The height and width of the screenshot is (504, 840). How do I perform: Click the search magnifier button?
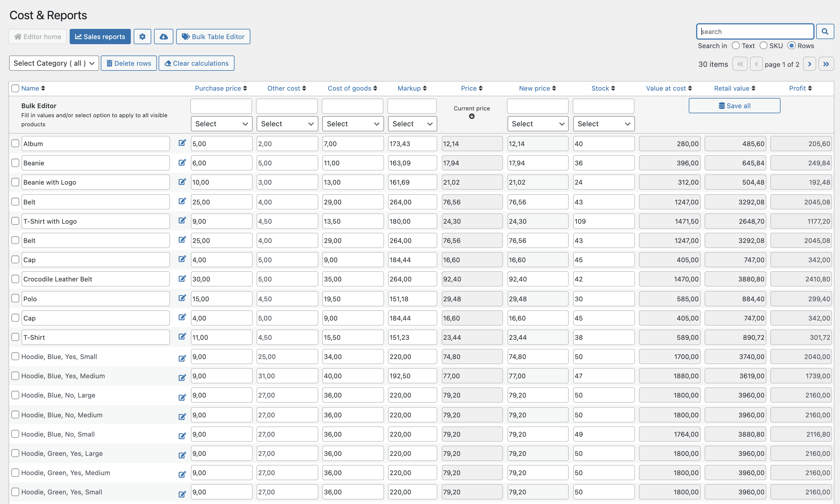click(825, 32)
